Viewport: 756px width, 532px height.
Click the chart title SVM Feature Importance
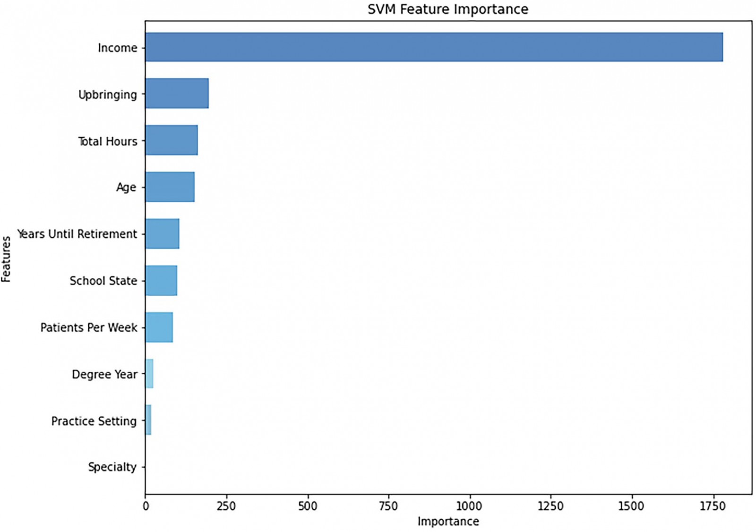pyautogui.click(x=447, y=9)
